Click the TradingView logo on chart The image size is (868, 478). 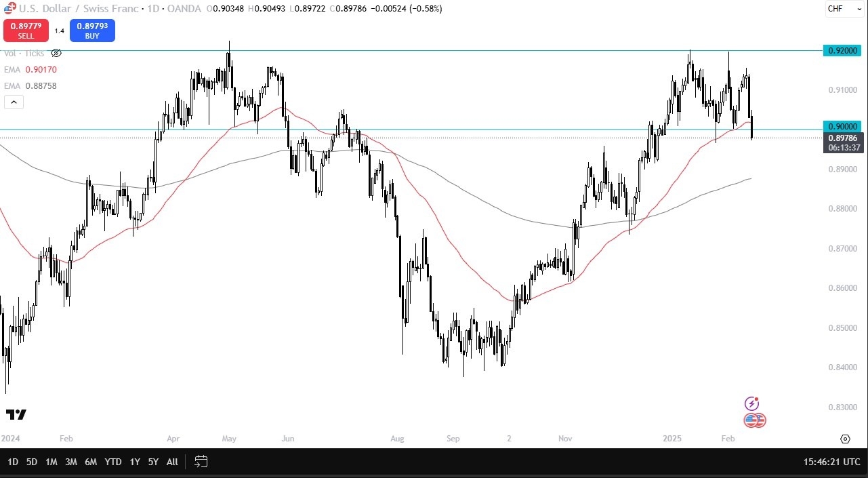tap(16, 414)
